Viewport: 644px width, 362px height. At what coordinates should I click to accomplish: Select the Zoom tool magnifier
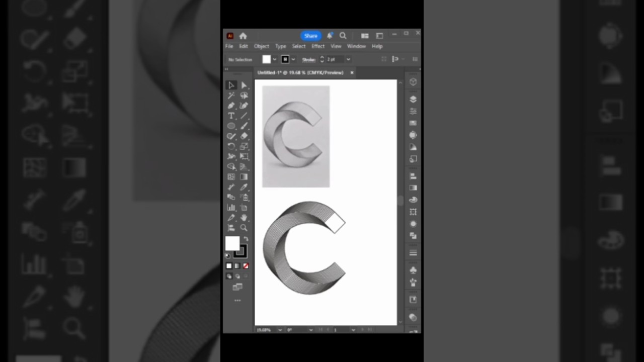pyautogui.click(x=244, y=228)
